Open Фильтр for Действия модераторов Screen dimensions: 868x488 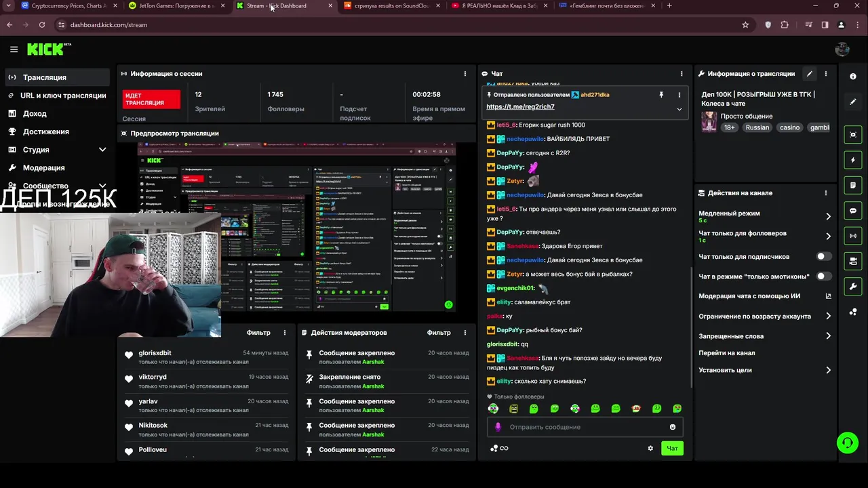point(439,333)
